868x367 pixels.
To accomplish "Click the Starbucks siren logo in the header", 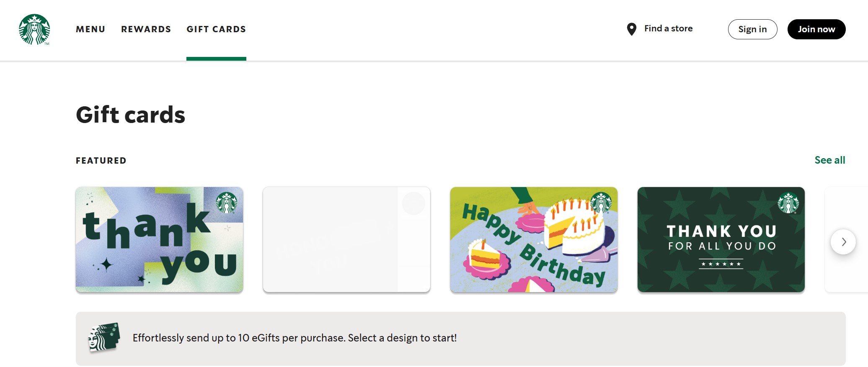I will pyautogui.click(x=34, y=29).
